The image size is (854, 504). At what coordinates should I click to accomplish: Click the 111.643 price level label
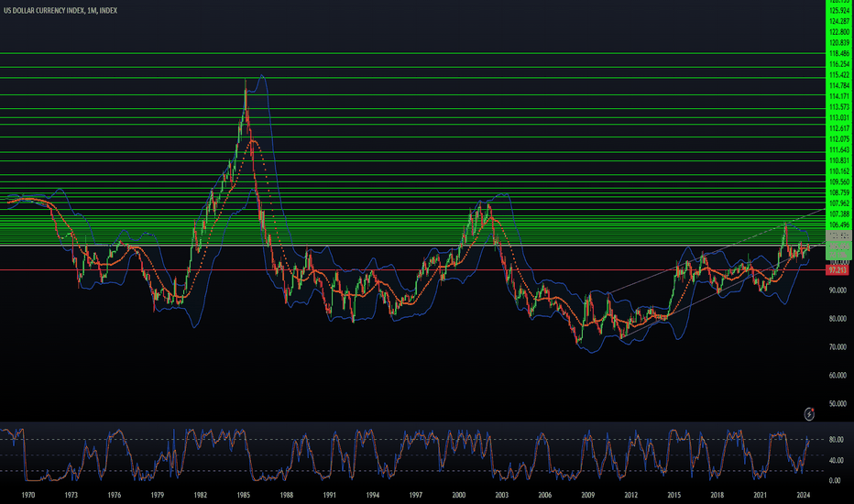839,150
